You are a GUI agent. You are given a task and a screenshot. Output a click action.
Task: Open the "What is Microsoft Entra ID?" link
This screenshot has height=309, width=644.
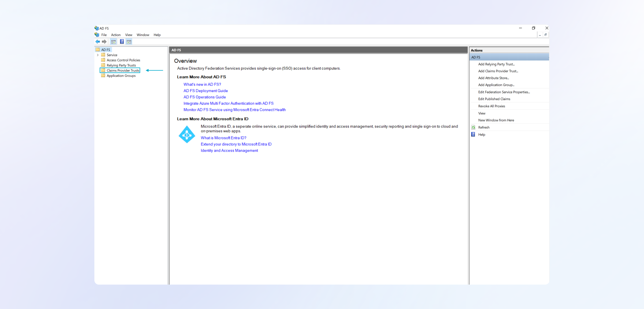click(x=223, y=138)
